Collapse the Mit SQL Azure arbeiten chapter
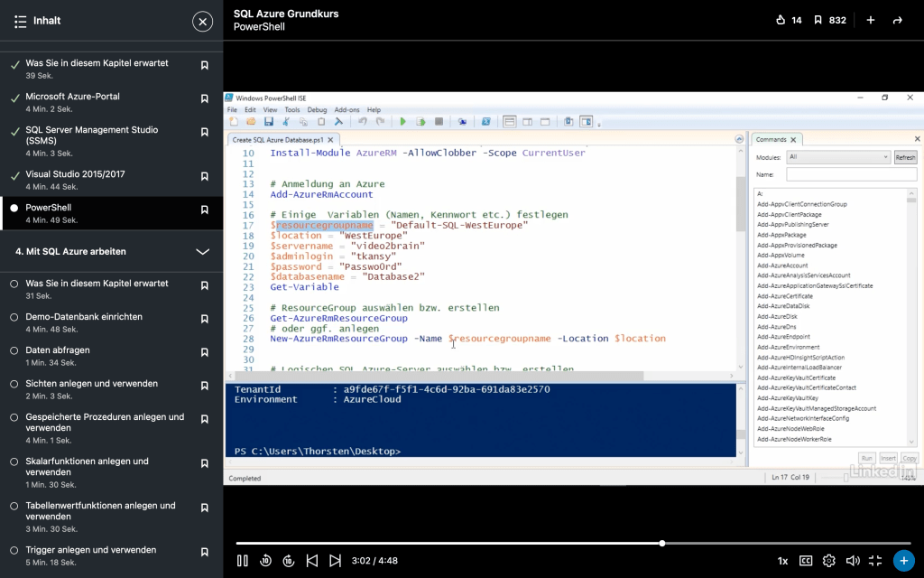 (x=203, y=251)
